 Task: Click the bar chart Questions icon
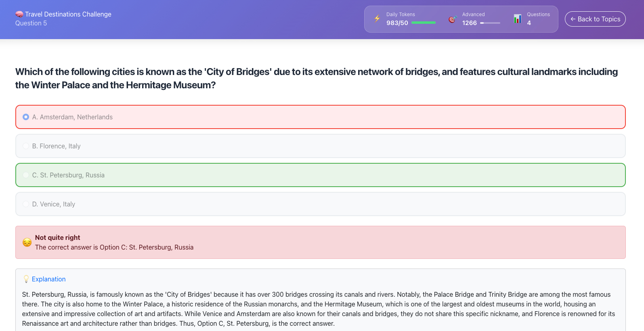click(518, 19)
